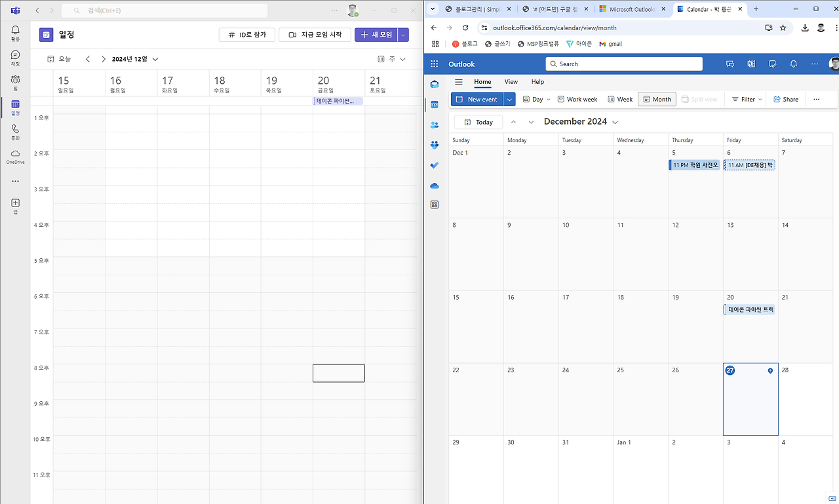This screenshot has height=504, width=839.
Task: Open Chrome downloads
Action: pos(805,28)
